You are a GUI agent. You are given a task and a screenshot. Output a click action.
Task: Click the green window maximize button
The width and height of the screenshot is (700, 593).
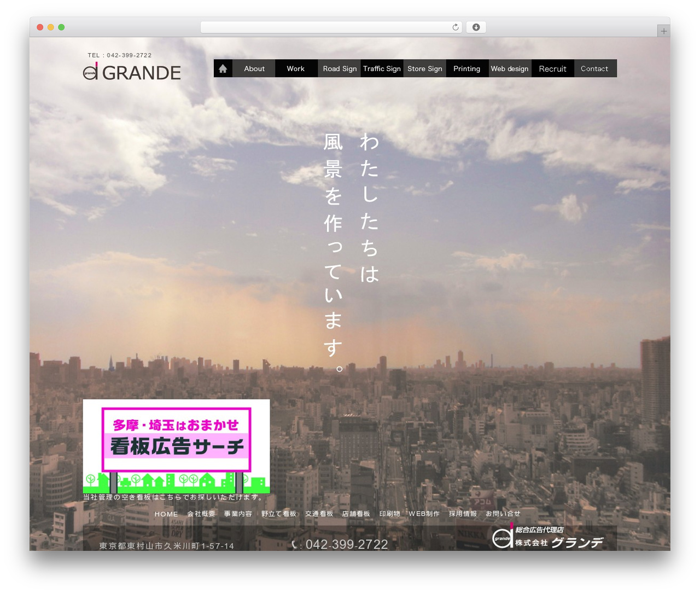click(x=61, y=27)
